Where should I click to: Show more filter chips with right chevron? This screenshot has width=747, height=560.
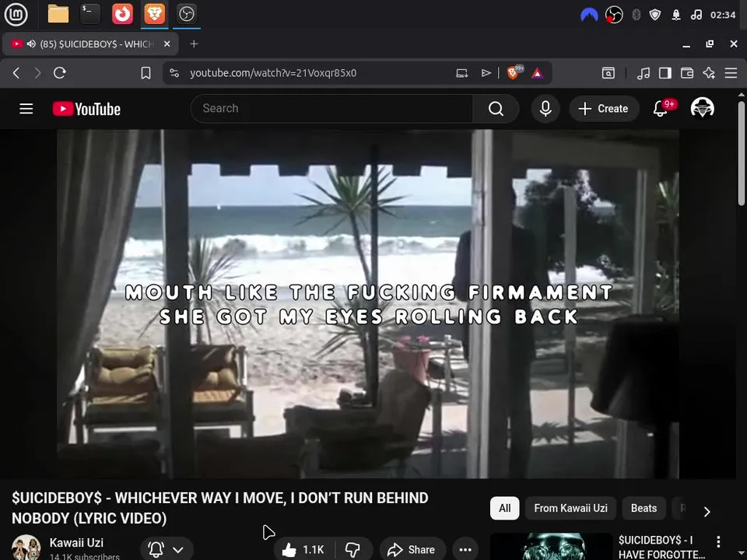707,512
